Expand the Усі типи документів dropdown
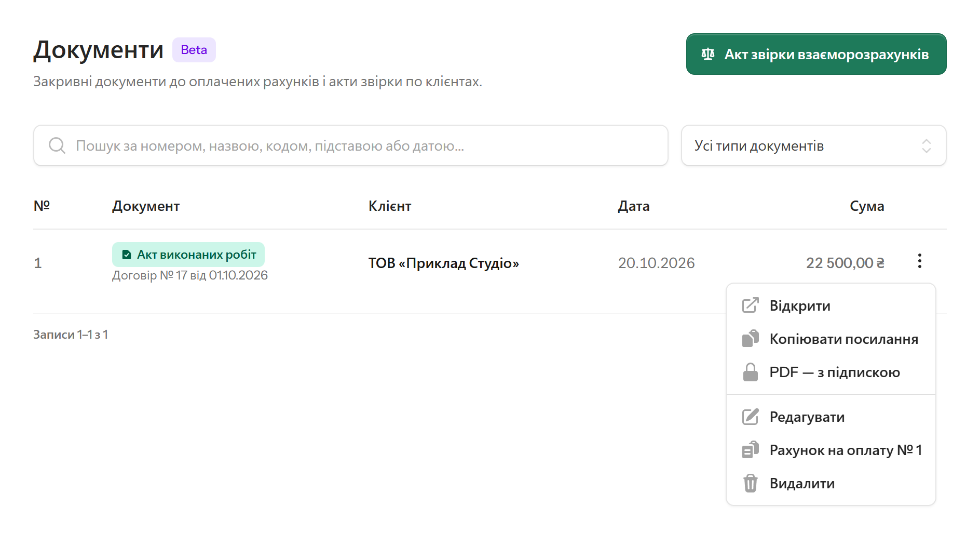980x533 pixels. point(813,145)
